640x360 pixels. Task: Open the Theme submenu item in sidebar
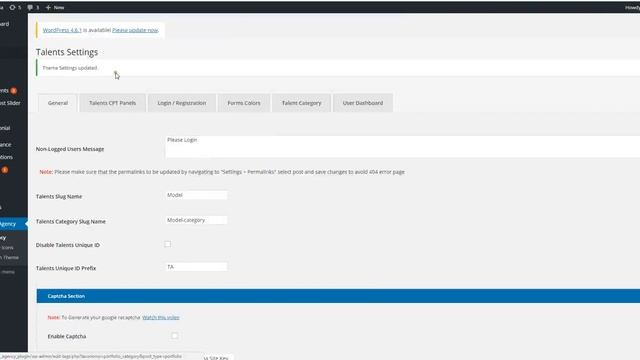coord(10,258)
